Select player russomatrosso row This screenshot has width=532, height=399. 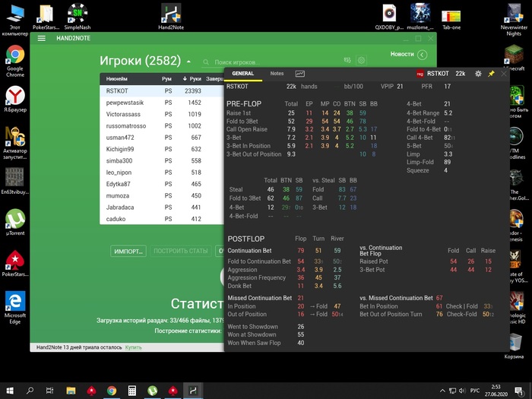point(162,126)
